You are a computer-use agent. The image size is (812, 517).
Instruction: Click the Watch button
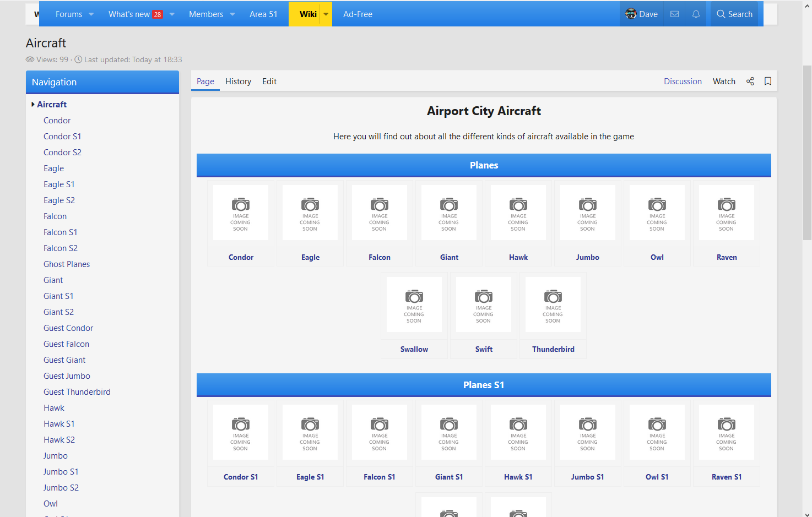[x=724, y=81]
